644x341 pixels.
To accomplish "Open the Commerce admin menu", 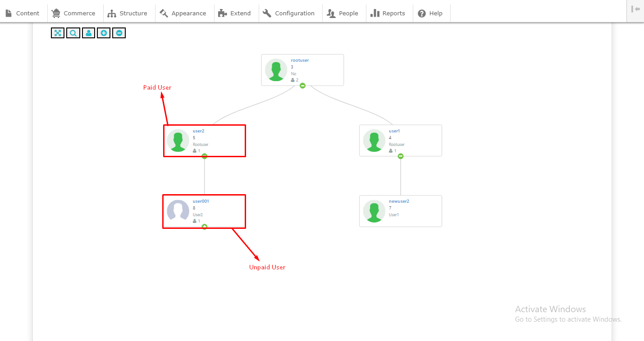I will click(x=74, y=13).
